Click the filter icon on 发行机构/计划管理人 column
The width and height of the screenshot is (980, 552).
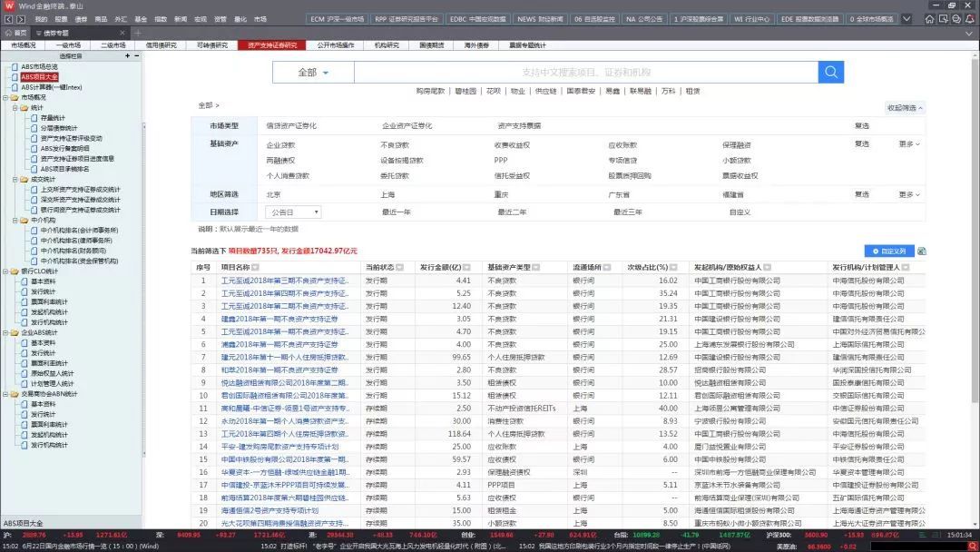(906, 267)
